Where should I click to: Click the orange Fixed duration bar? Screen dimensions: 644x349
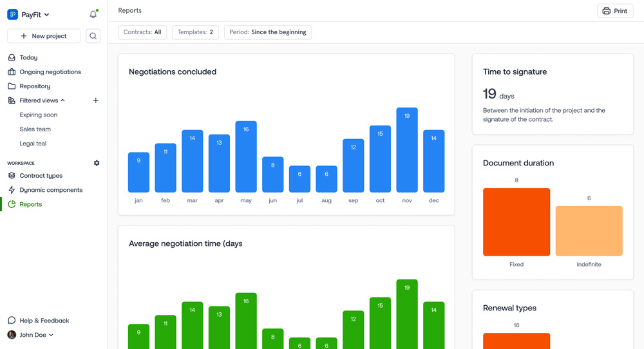click(516, 222)
